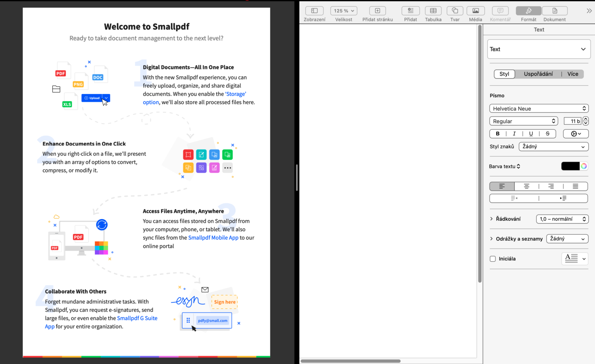Open the Helvetica Neue font dropdown
This screenshot has height=364, width=595.
coord(539,108)
